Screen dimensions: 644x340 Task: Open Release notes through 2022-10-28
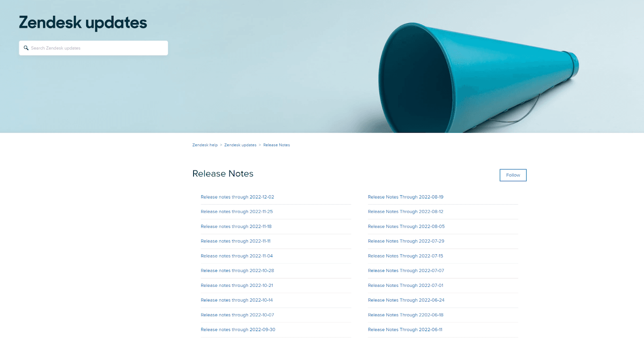pyautogui.click(x=237, y=271)
